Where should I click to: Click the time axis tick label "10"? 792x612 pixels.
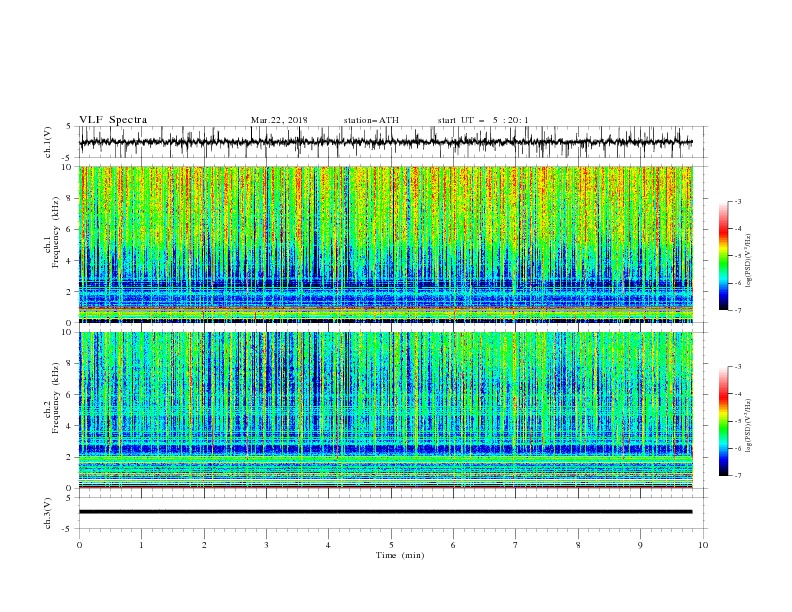pyautogui.click(x=703, y=545)
